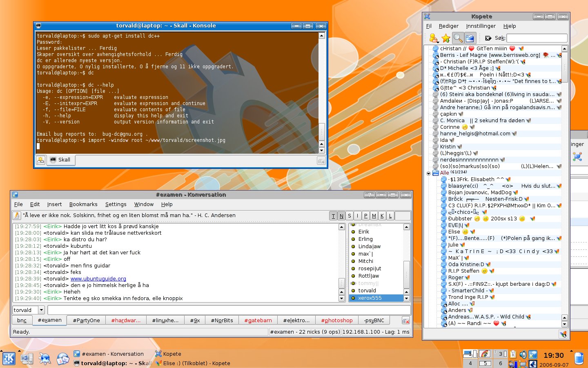The height and width of the screenshot is (368, 588).
Task: Toggle the magnifier search bar icon in Kopete
Action: tap(458, 38)
